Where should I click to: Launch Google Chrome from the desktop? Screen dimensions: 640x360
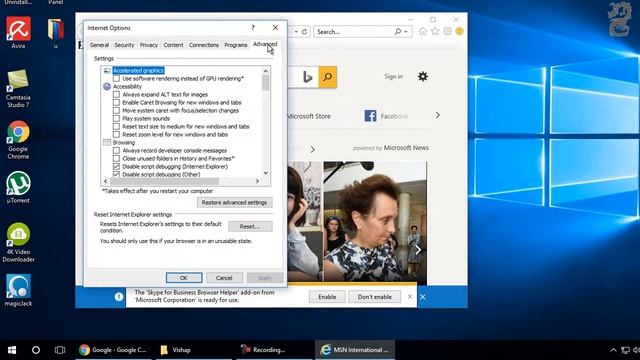(x=18, y=140)
